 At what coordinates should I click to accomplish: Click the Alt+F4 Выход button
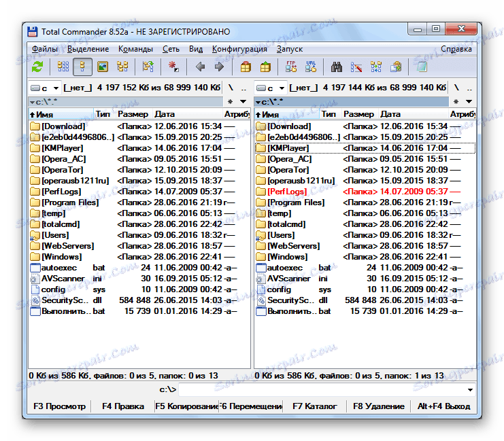443,406
